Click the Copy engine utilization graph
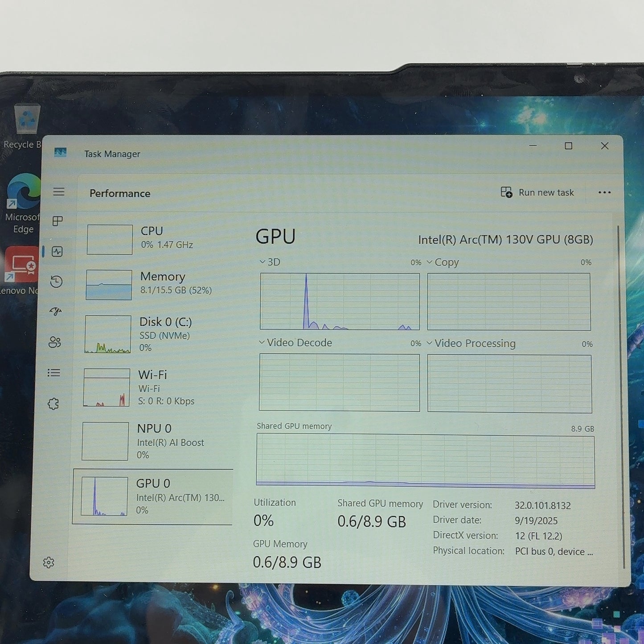644x644 pixels. point(509,302)
